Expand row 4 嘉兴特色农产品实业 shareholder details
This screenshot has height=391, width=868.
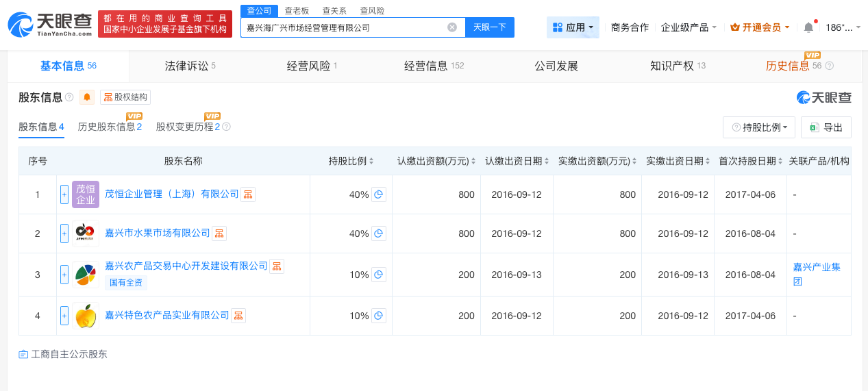click(64, 316)
